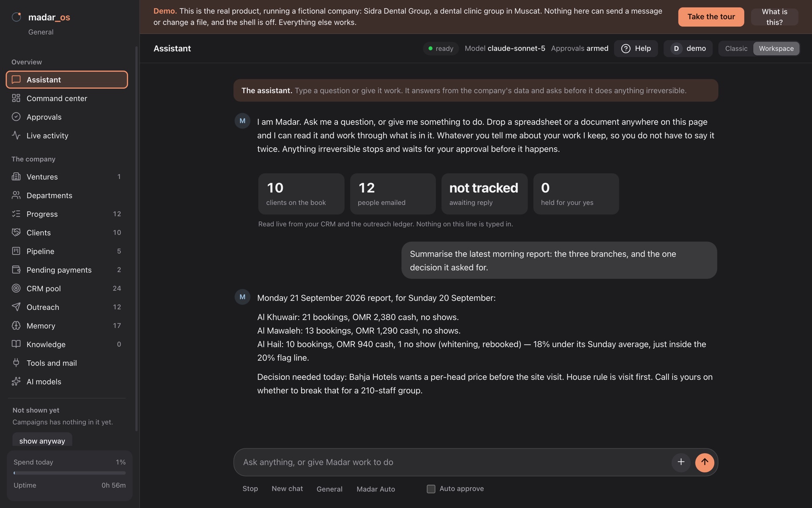This screenshot has width=812, height=508.
Task: Open the General department selector
Action: (329, 489)
